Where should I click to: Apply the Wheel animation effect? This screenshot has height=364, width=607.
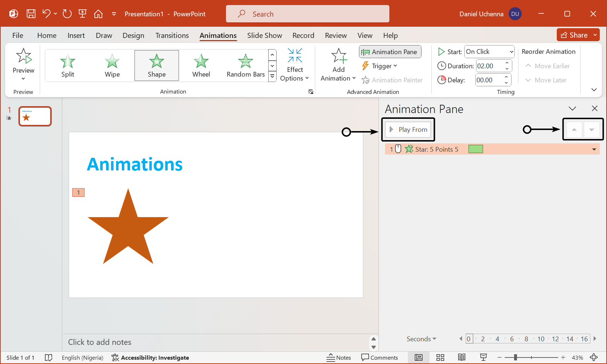(201, 65)
